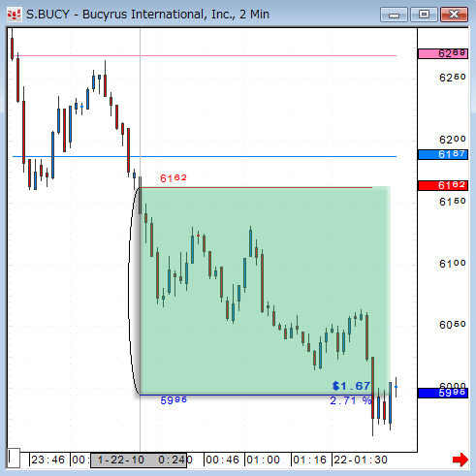Click the red scroll-right arrow icon
Viewport: 476px width, 476px height.
pos(460,460)
